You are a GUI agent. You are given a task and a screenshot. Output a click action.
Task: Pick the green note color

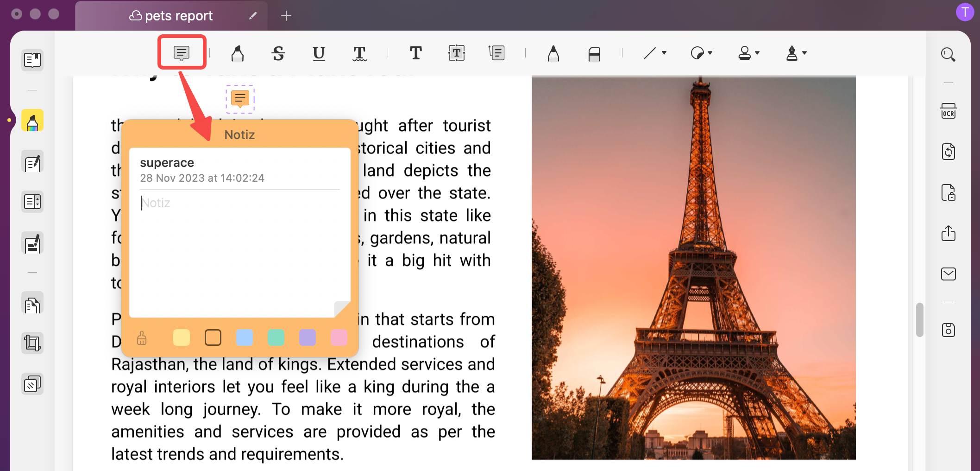click(x=276, y=337)
